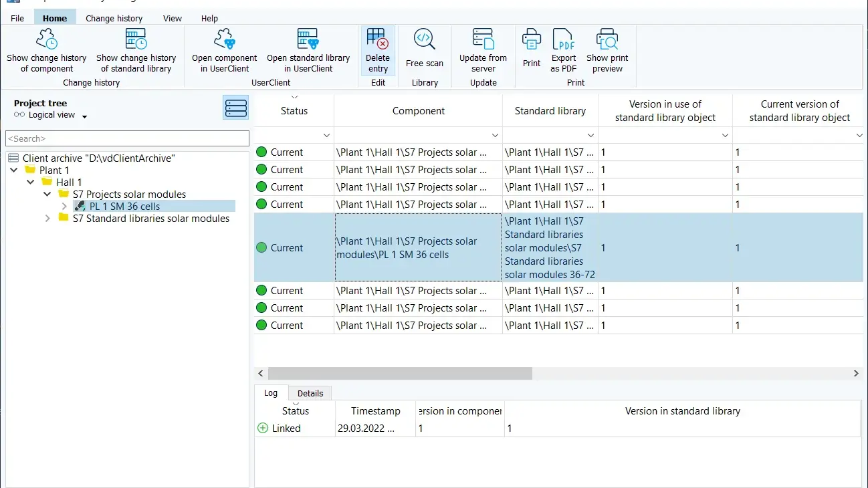Sort log by the Timestamp header
868x488 pixels.
click(376, 411)
